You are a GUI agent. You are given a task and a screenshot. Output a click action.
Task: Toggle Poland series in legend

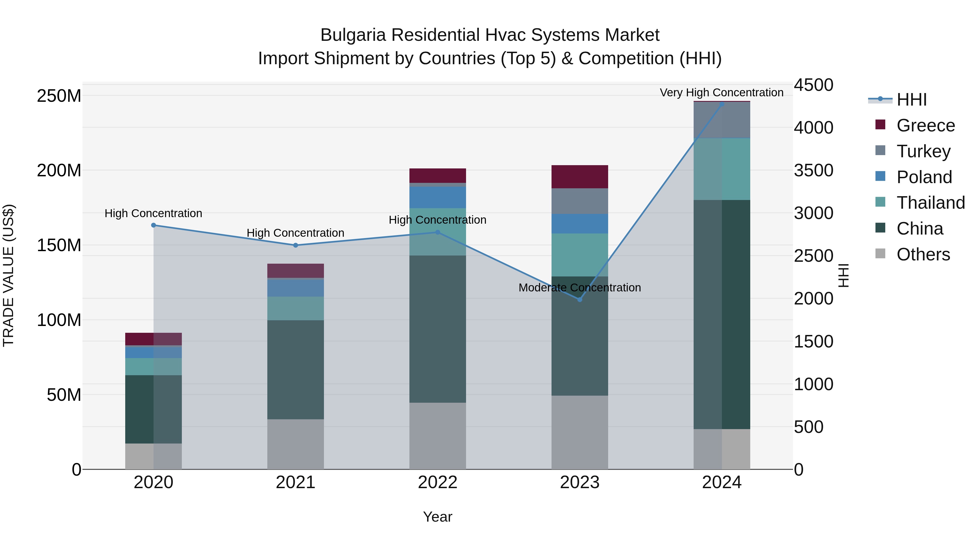pos(913,177)
